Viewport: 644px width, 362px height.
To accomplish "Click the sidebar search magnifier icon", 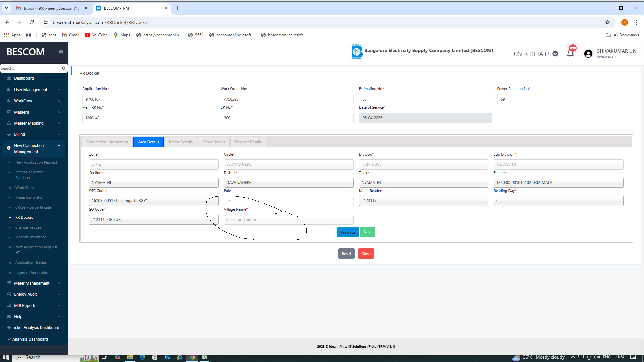I will click(x=64, y=68).
